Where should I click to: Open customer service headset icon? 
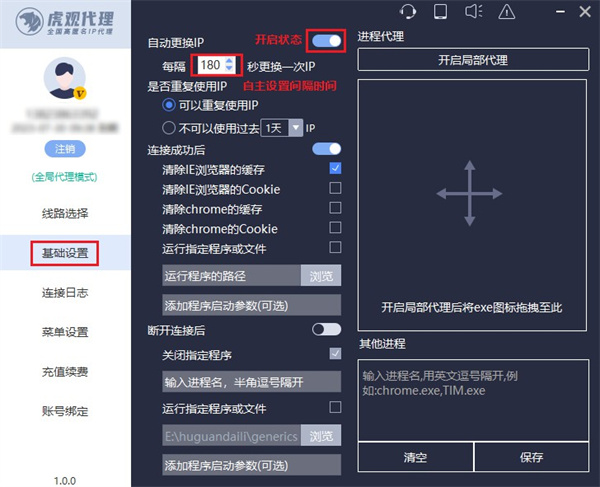coord(407,12)
